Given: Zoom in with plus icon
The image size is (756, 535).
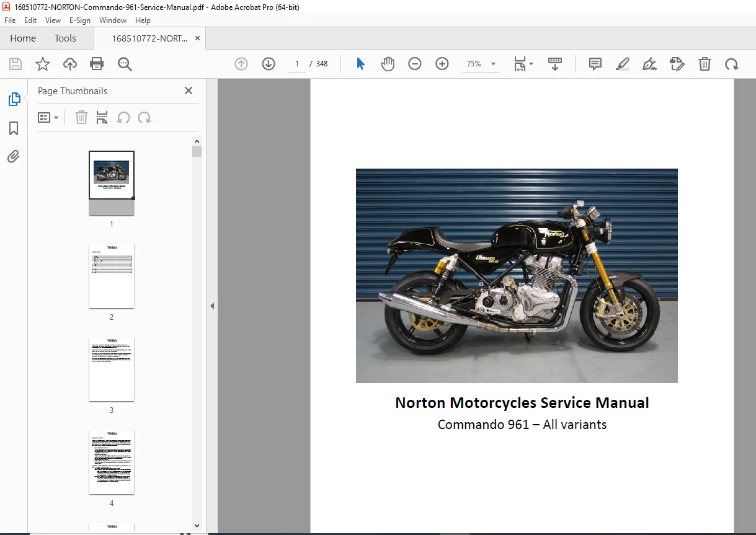Looking at the screenshot, I should tap(442, 64).
